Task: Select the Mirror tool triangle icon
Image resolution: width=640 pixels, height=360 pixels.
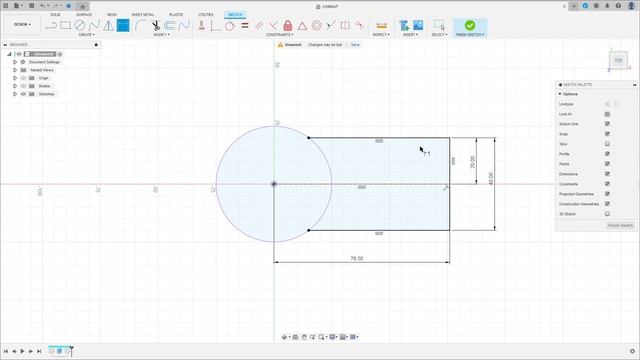Action: coord(109,26)
